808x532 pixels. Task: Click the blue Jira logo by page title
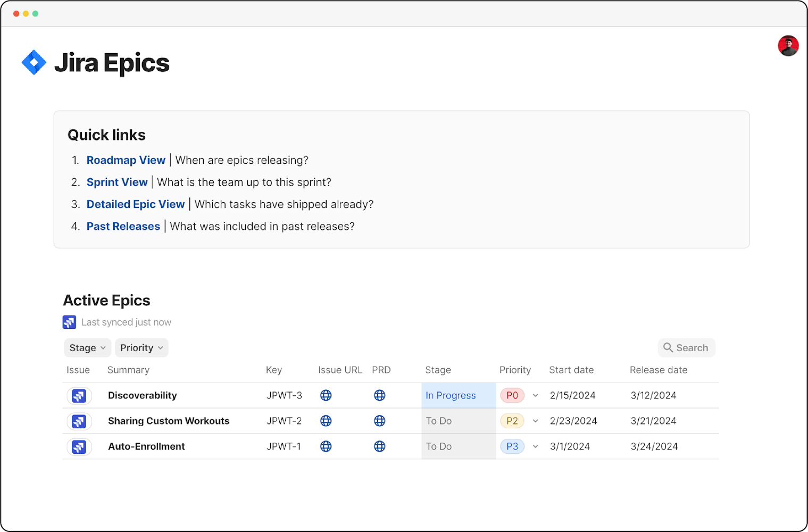(34, 63)
